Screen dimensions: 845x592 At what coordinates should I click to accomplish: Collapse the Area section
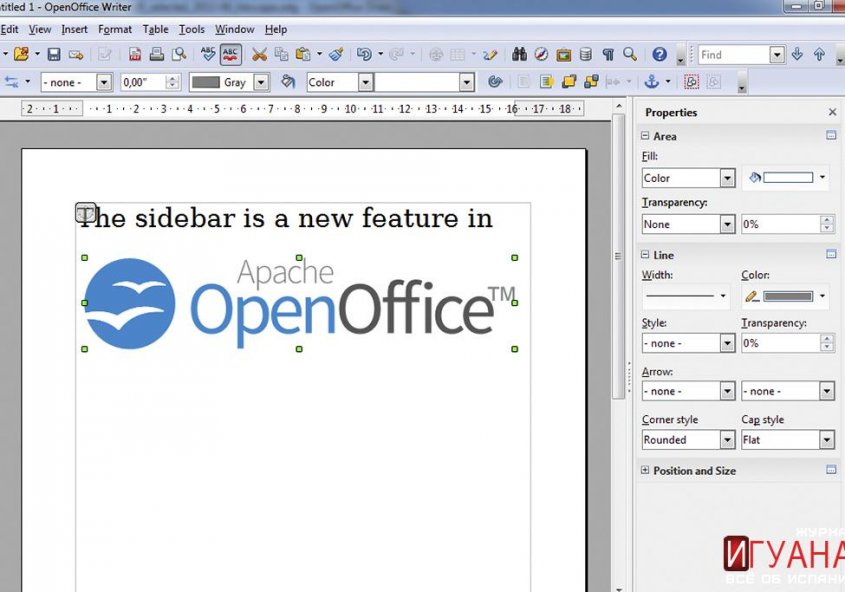(645, 136)
